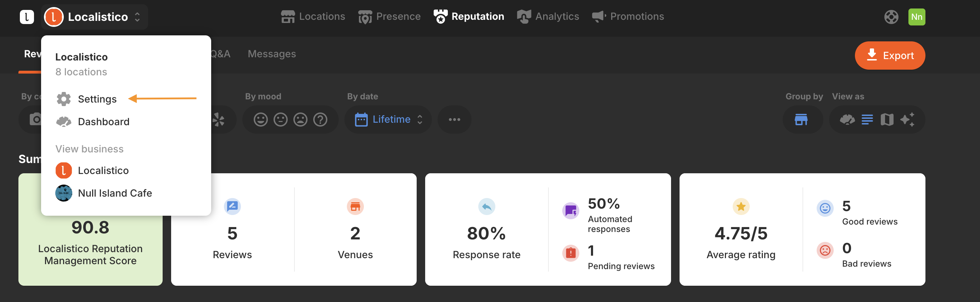Click the help lifebuoy icon
The width and height of the screenshot is (980, 302).
tap(891, 17)
